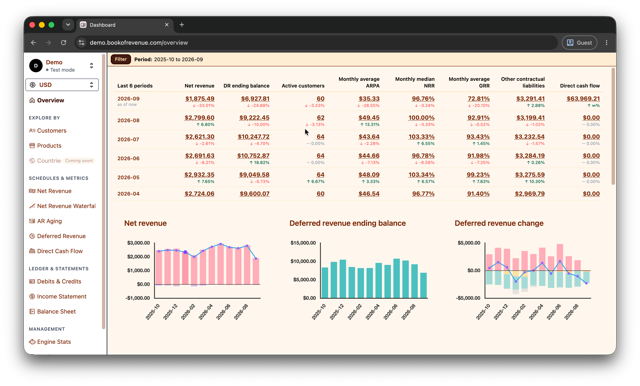Expand the Demo workspace switcher arrows

click(x=91, y=65)
